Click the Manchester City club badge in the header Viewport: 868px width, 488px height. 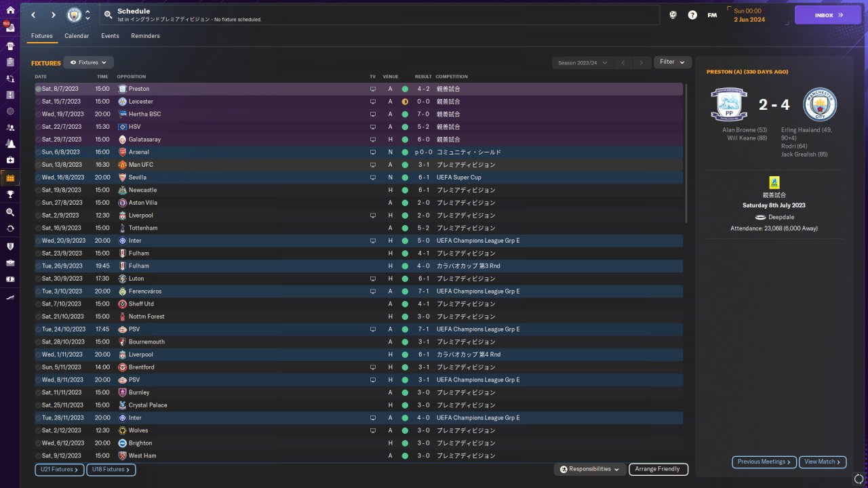click(74, 15)
